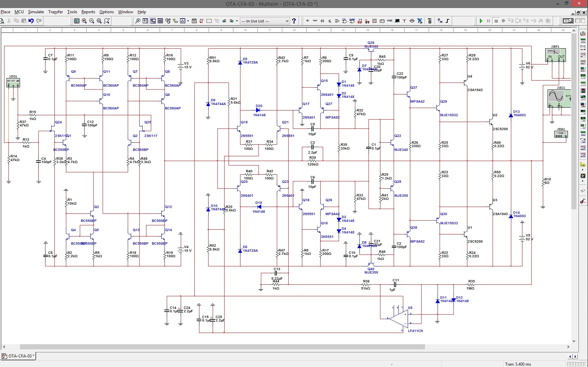Click the Tran: 5.400 ms status text
588x367 pixels.
[x=518, y=364]
